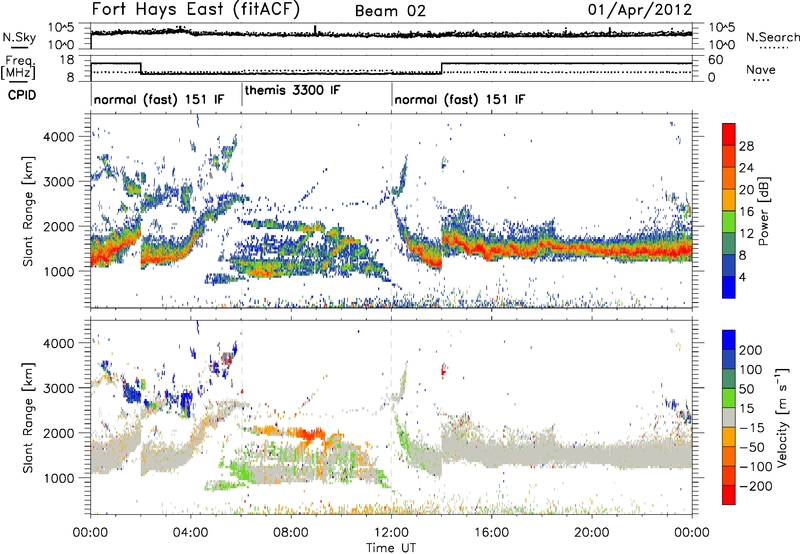
Task: Click the 'Power [dB]' color bar label
Action: click(x=763, y=211)
